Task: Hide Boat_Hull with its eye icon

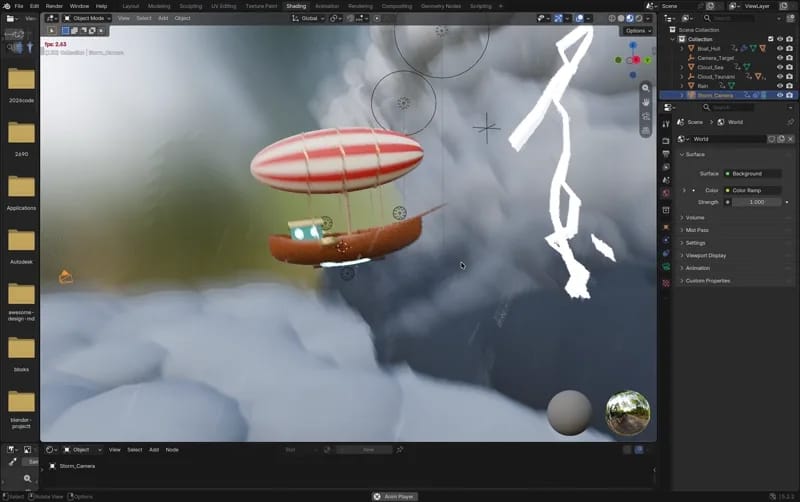Action: pos(780,48)
